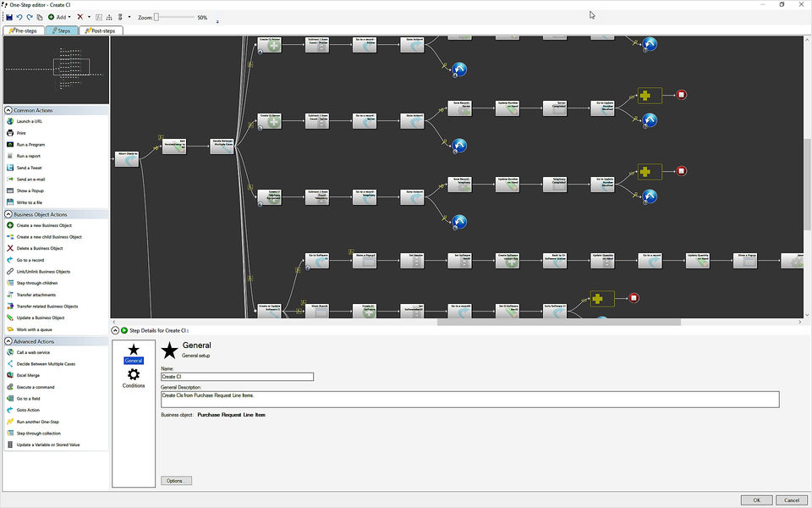Click the canvas horizontal scrollbar thumb

pyautogui.click(x=559, y=322)
